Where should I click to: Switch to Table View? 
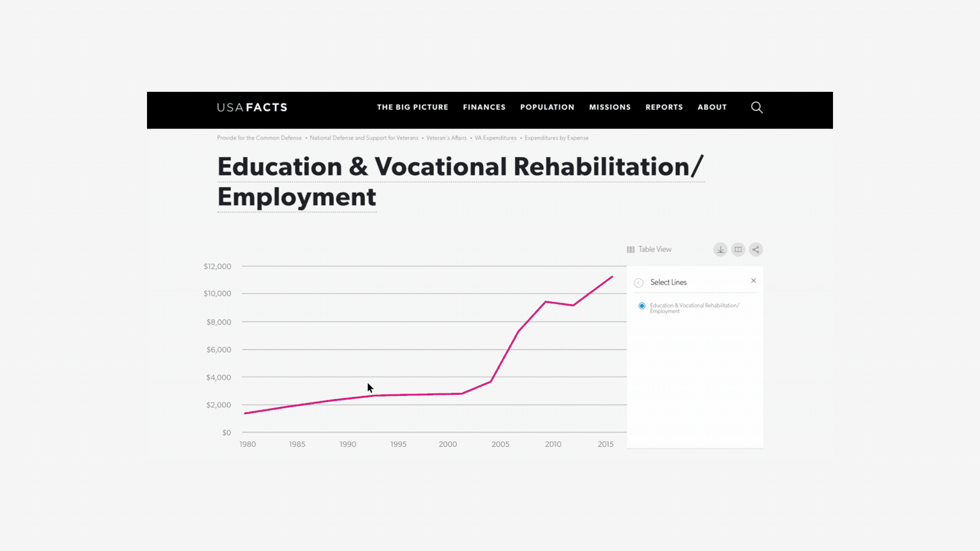pos(649,249)
